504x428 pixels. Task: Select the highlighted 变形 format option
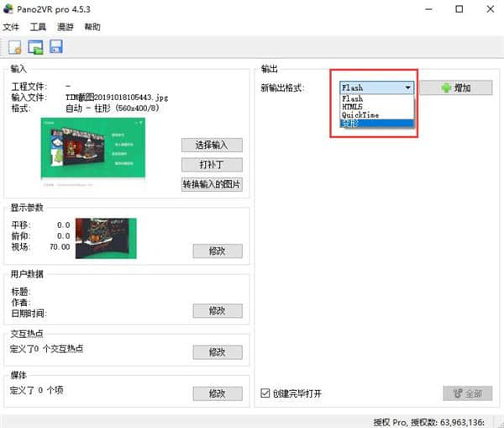pos(349,124)
